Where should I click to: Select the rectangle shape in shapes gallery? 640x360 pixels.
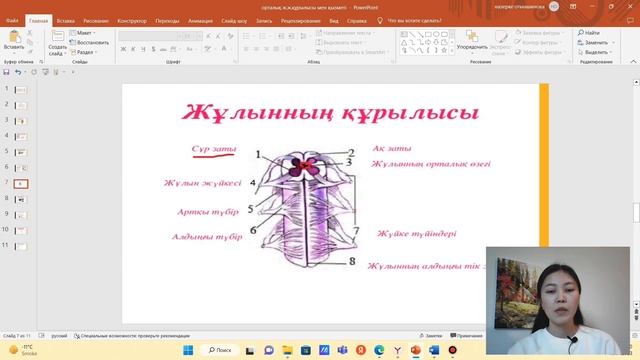click(428, 34)
